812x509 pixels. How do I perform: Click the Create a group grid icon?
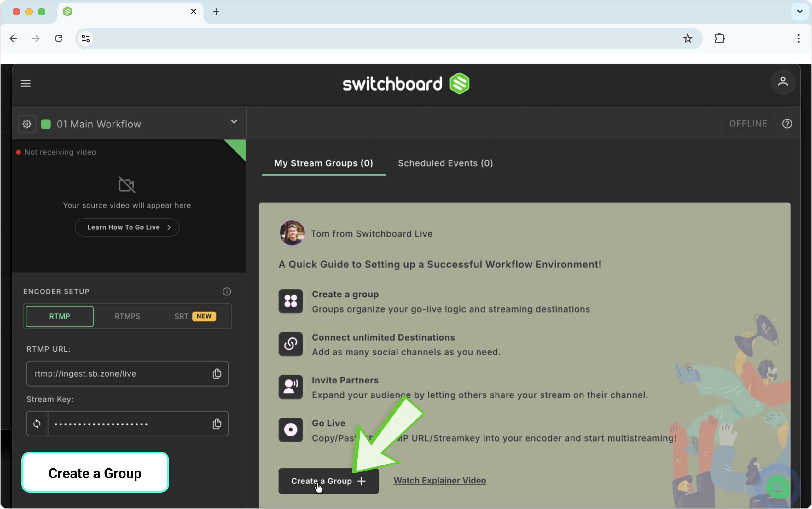291,301
